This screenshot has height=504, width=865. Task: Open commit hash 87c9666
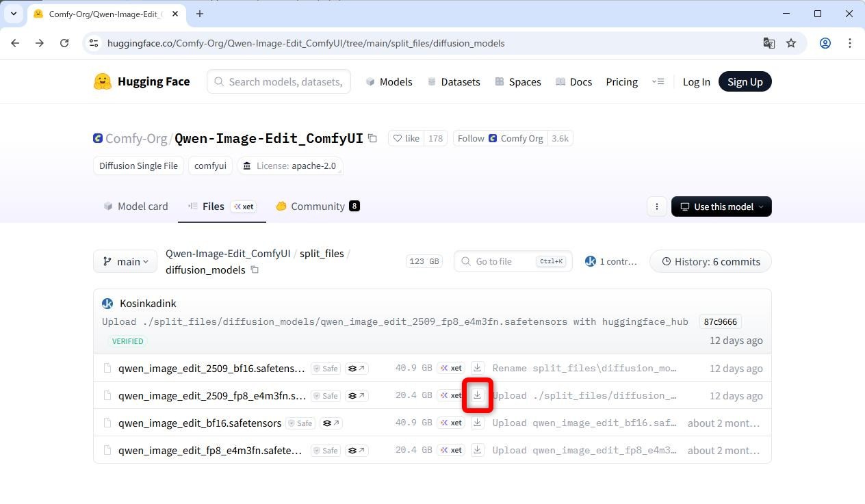720,321
